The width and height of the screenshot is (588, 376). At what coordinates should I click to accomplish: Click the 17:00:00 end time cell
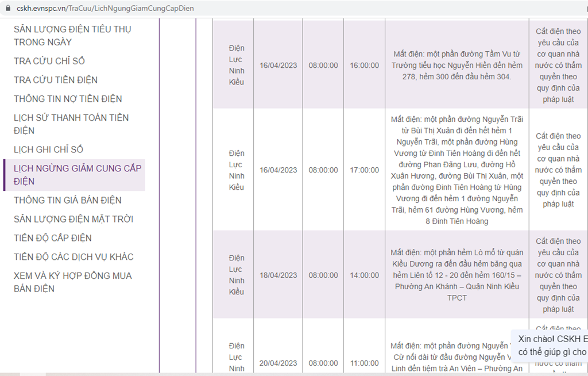[364, 170]
